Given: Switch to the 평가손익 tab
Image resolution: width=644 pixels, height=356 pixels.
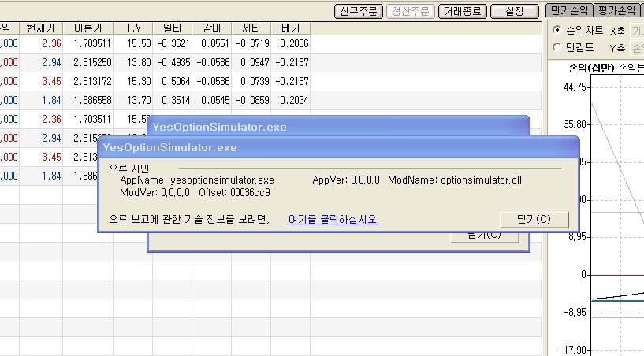Looking at the screenshot, I should pyautogui.click(x=617, y=10).
